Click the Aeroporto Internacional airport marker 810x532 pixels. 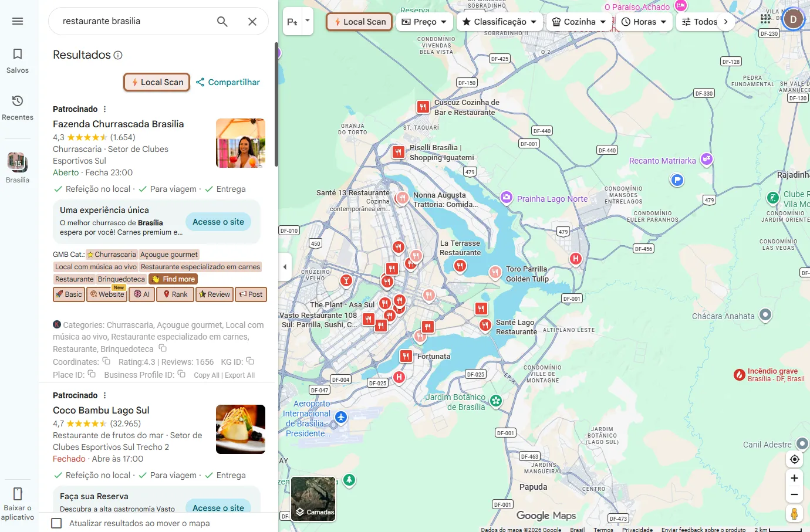[x=341, y=418]
